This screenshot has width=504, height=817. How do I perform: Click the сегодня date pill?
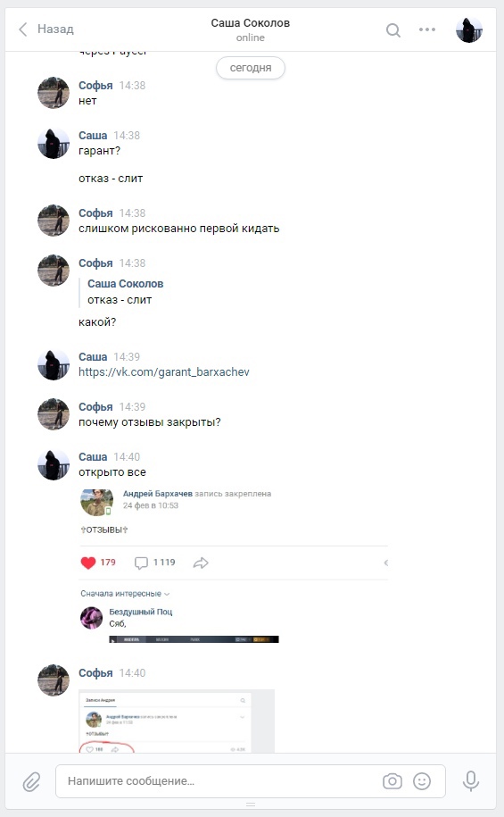[251, 68]
